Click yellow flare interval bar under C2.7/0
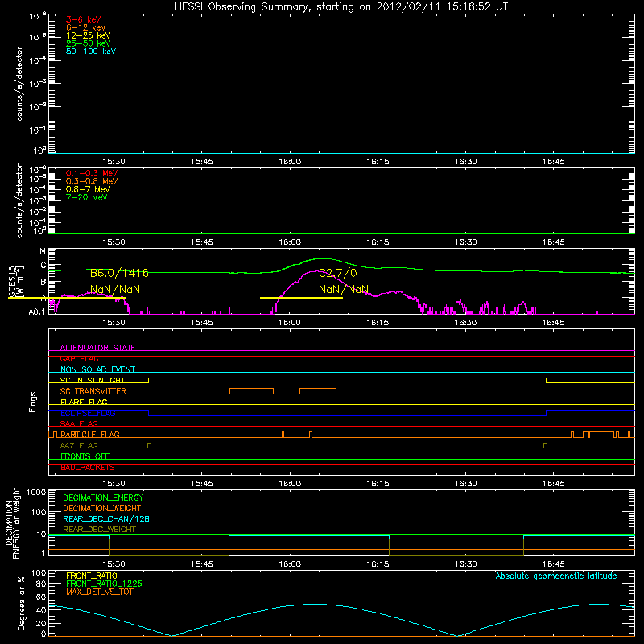The width and height of the screenshot is (644, 644). coord(301,297)
